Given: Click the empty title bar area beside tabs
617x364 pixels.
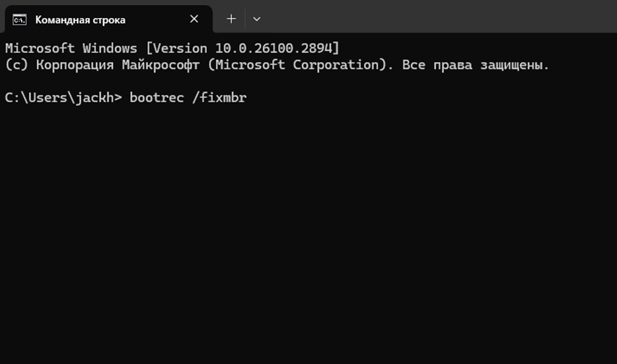Looking at the screenshot, I should point(437,16).
